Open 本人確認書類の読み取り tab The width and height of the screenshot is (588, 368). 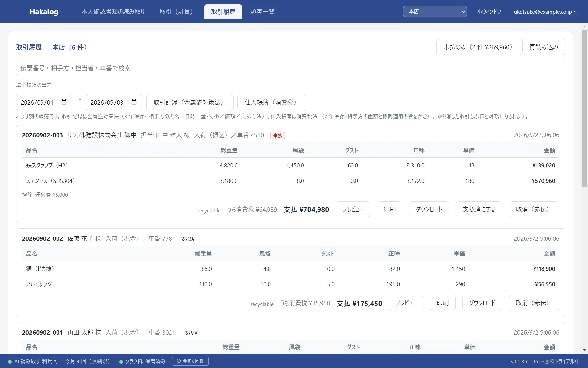coord(113,12)
